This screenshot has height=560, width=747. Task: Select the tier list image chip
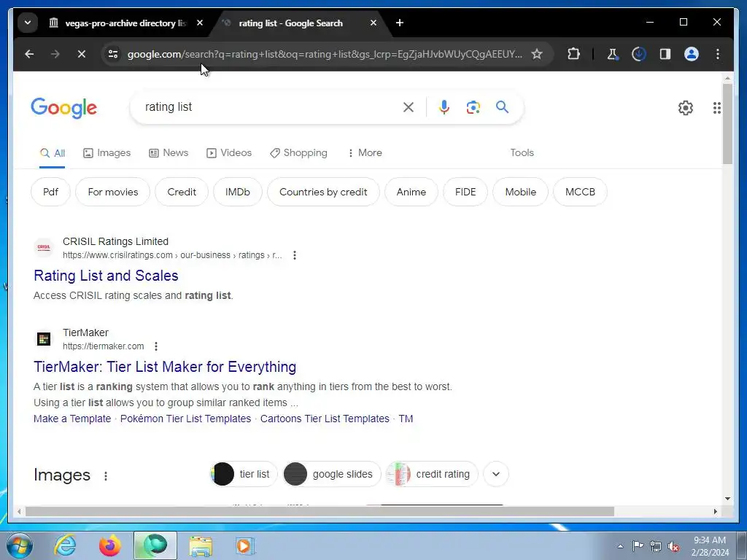[x=244, y=474]
